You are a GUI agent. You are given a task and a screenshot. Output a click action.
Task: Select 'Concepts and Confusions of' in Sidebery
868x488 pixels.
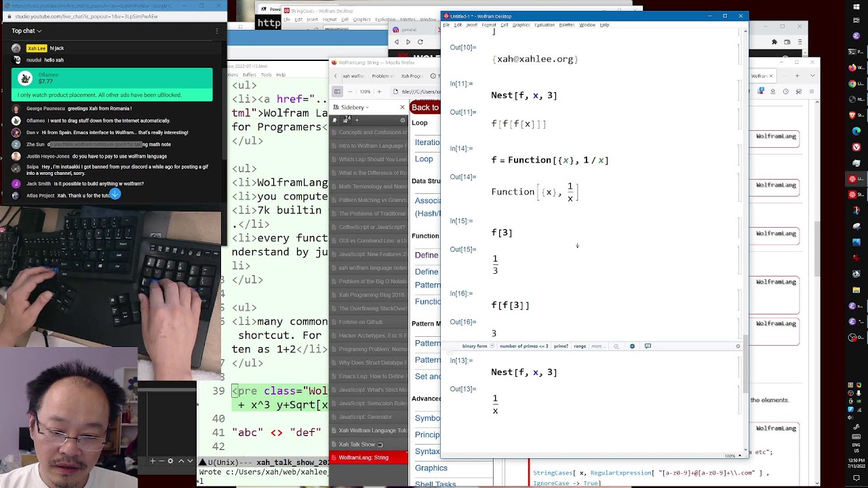pos(370,132)
